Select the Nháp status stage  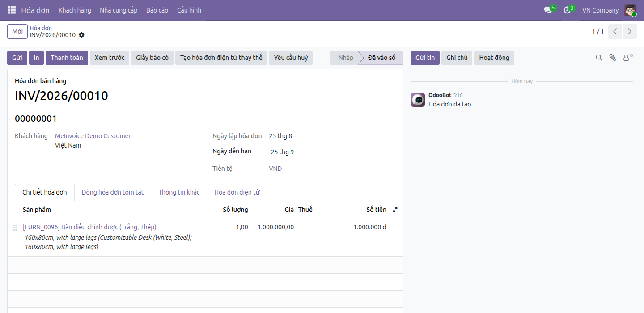click(346, 58)
